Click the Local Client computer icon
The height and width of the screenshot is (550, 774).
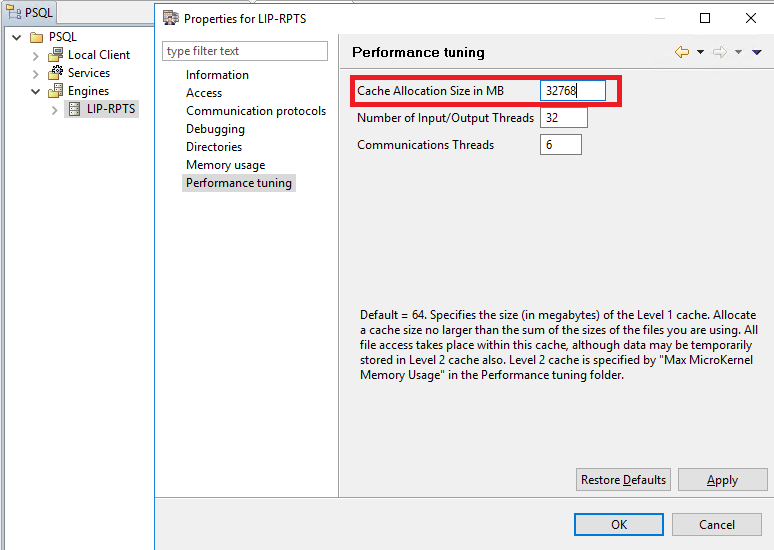pyautogui.click(x=56, y=55)
